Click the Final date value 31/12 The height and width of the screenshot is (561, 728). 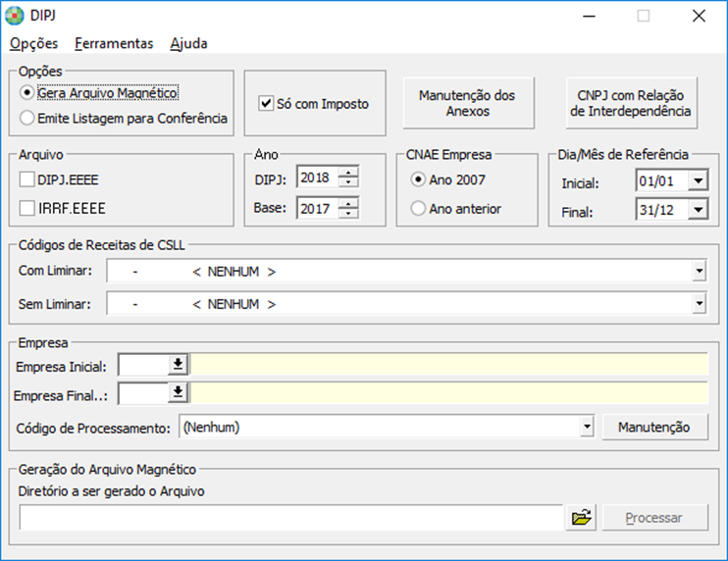point(662,210)
